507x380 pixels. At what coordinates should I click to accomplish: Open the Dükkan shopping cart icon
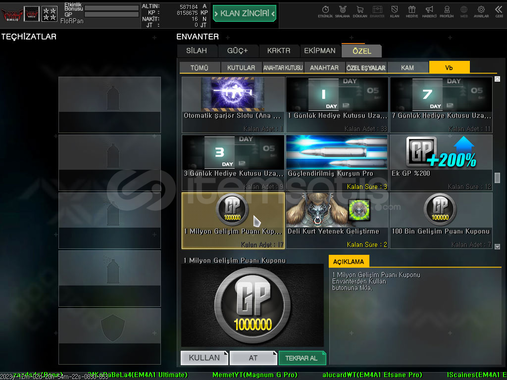pyautogui.click(x=360, y=12)
